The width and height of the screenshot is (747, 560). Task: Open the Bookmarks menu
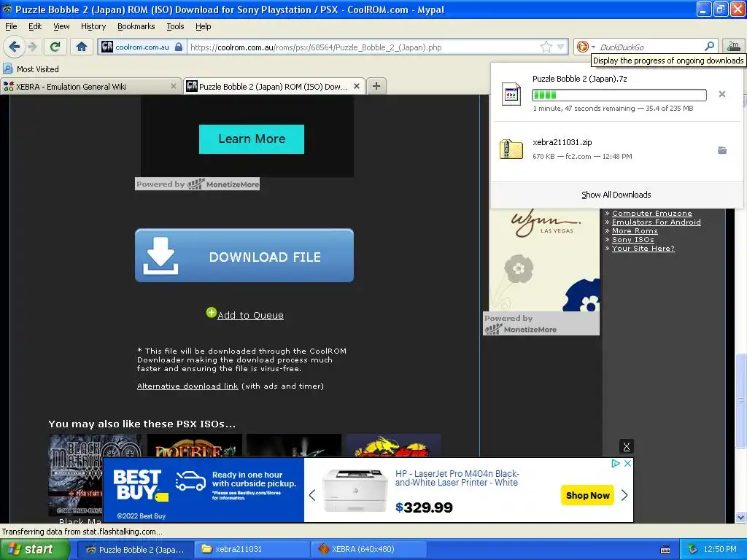(x=136, y=26)
